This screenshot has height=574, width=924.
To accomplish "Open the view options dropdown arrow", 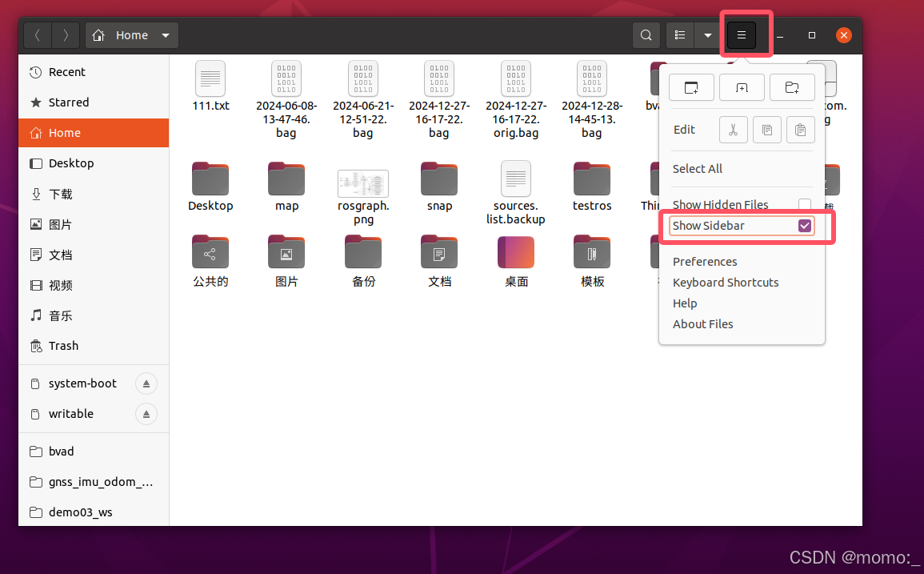I will tap(707, 35).
